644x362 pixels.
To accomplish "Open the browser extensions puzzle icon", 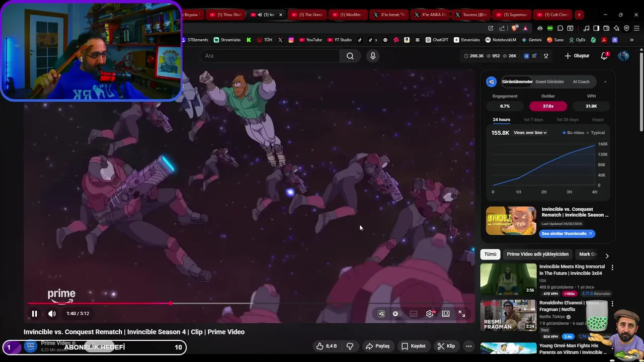I will pyautogui.click(x=560, y=28).
